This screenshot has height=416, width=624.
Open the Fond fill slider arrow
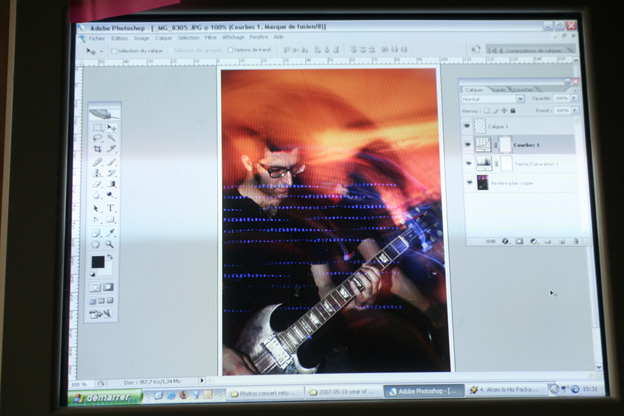point(575,110)
